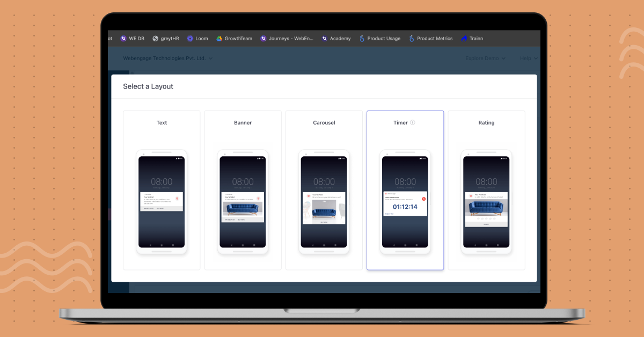The width and height of the screenshot is (644, 337).
Task: Choose the Banner layout card
Action: tap(243, 190)
